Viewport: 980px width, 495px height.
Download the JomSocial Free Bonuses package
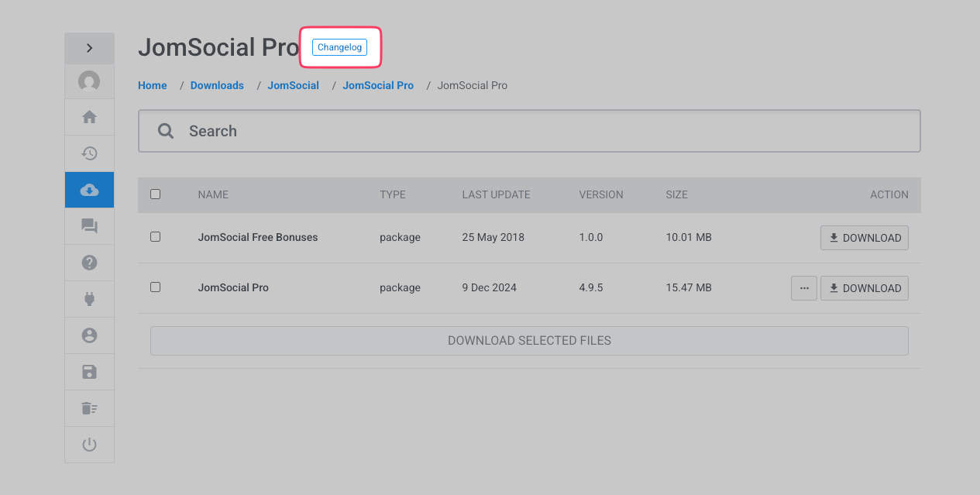click(x=865, y=238)
